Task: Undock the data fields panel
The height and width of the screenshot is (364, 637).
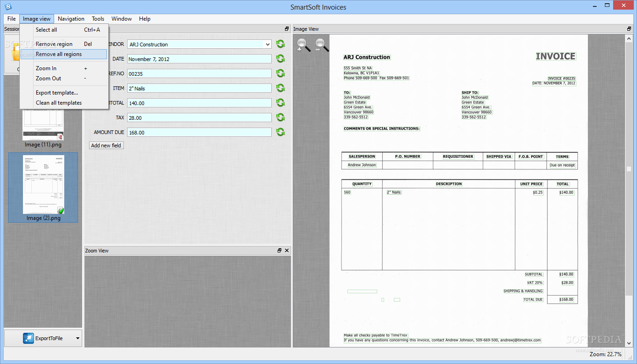Action: pyautogui.click(x=287, y=29)
